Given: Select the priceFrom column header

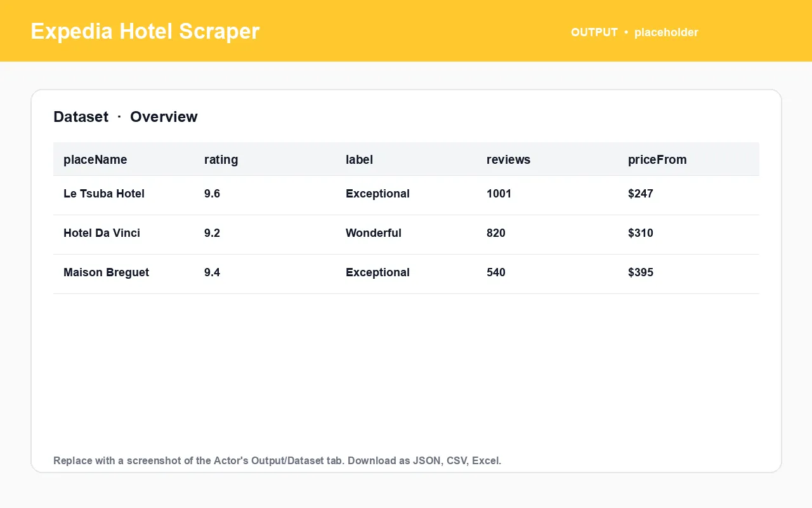Looking at the screenshot, I should pyautogui.click(x=657, y=160).
